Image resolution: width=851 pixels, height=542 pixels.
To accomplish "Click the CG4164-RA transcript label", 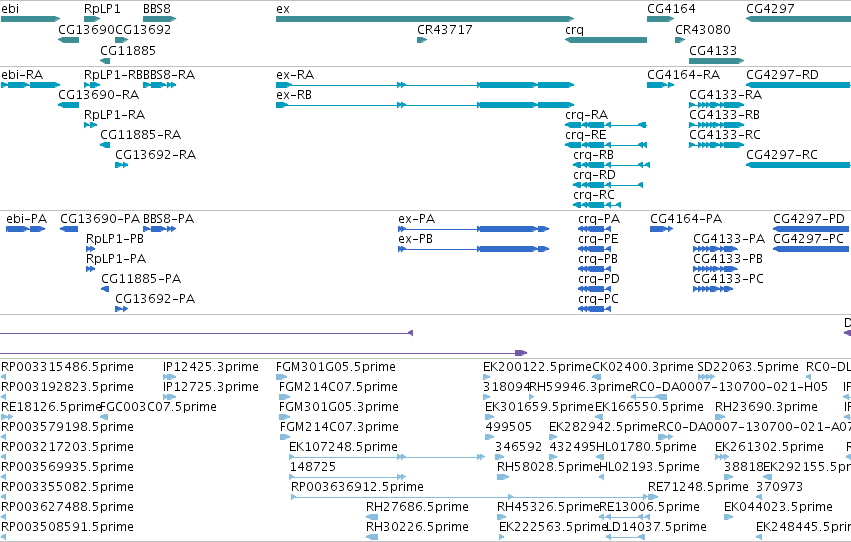I will click(684, 74).
